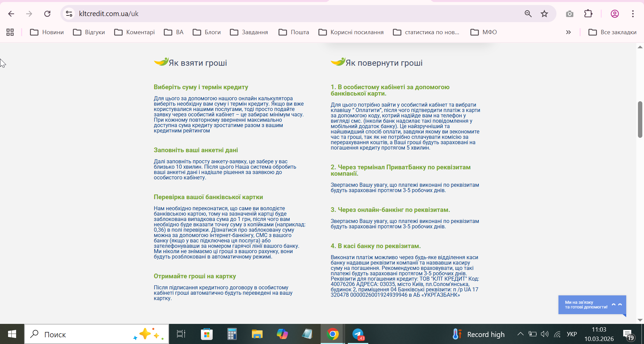Reload the kltcredit page

coord(47,14)
